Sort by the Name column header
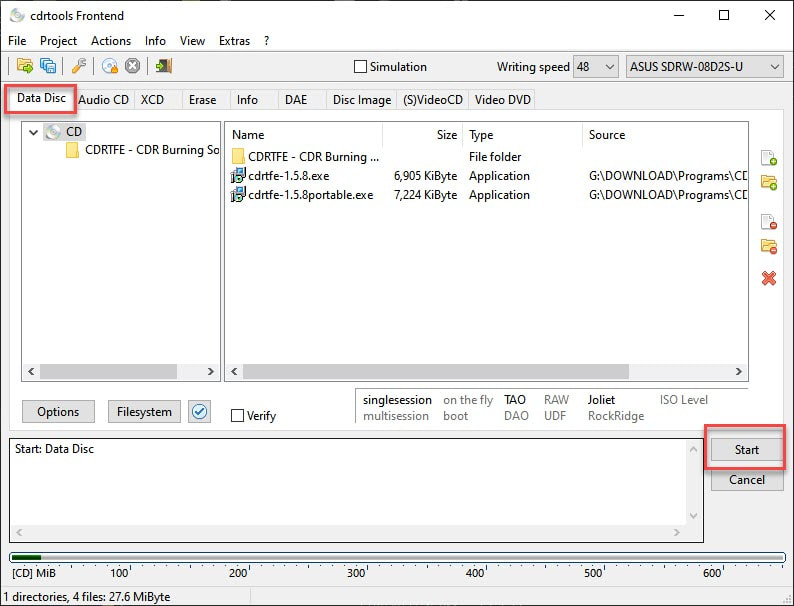The width and height of the screenshot is (794, 606). [x=303, y=135]
